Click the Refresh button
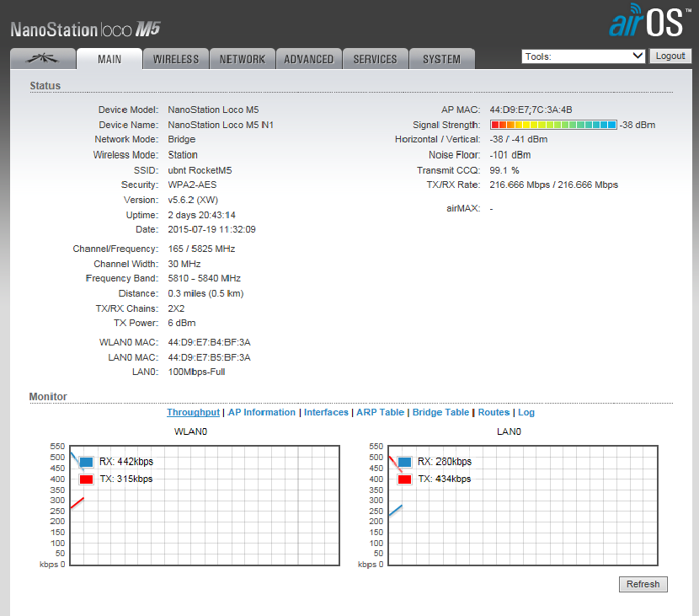 [643, 584]
